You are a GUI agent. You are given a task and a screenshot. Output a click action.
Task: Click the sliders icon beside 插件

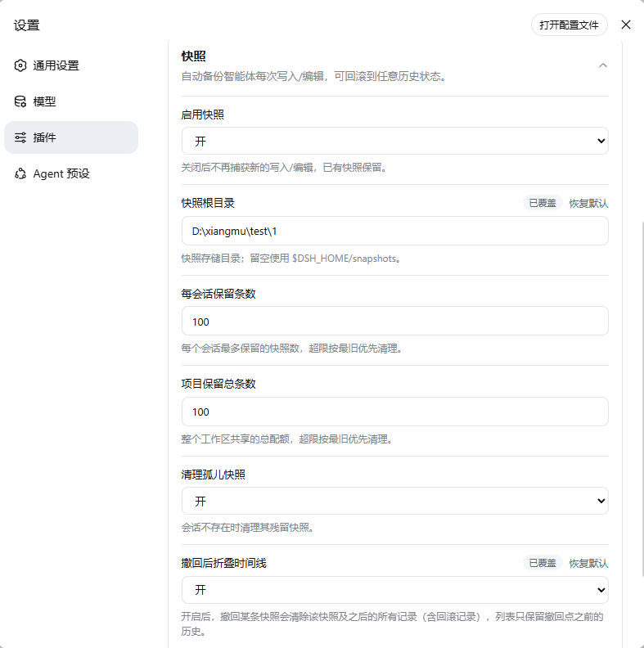click(20, 137)
